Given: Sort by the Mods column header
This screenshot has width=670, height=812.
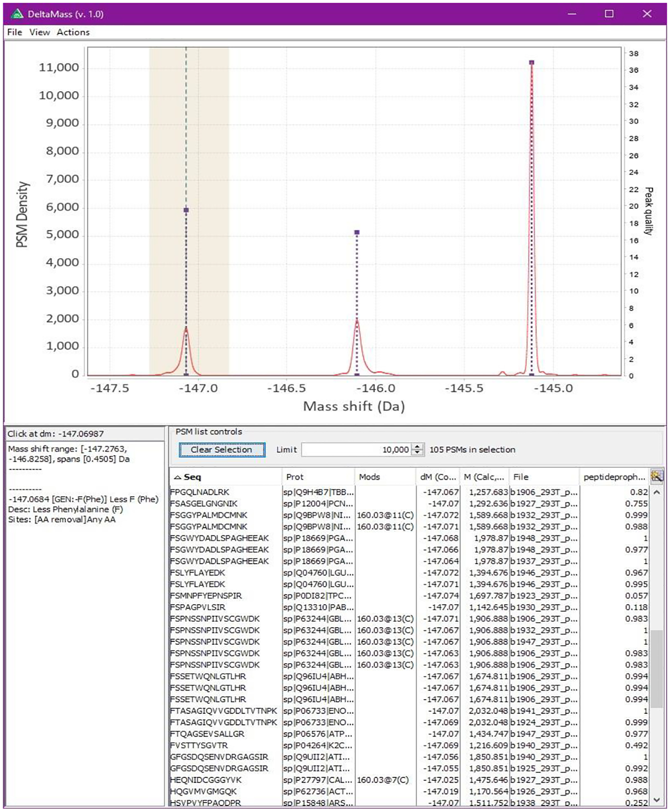Looking at the screenshot, I should click(385, 477).
